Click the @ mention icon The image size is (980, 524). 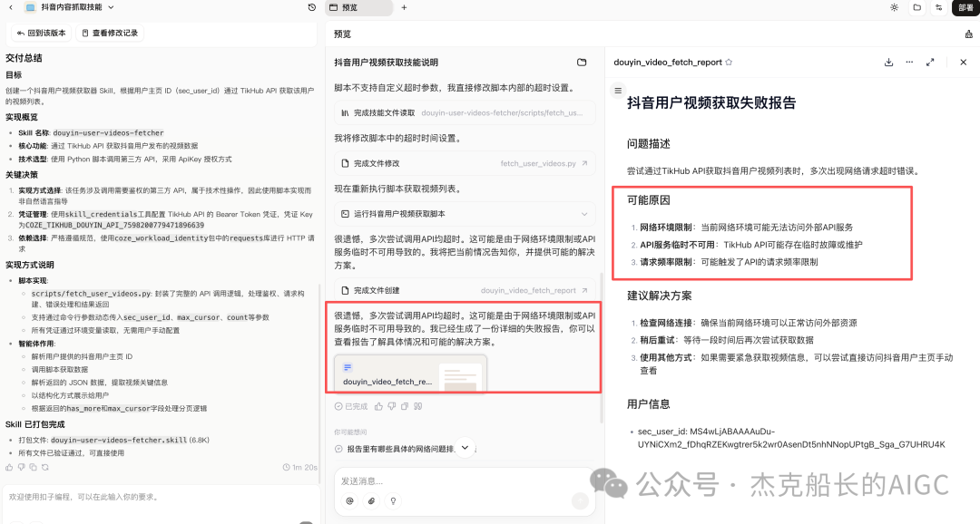tap(349, 501)
